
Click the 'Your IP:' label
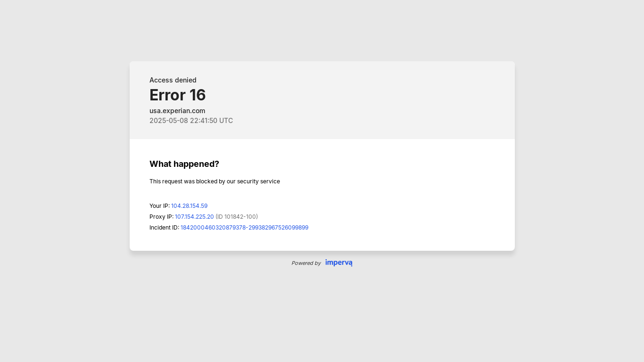click(159, 206)
